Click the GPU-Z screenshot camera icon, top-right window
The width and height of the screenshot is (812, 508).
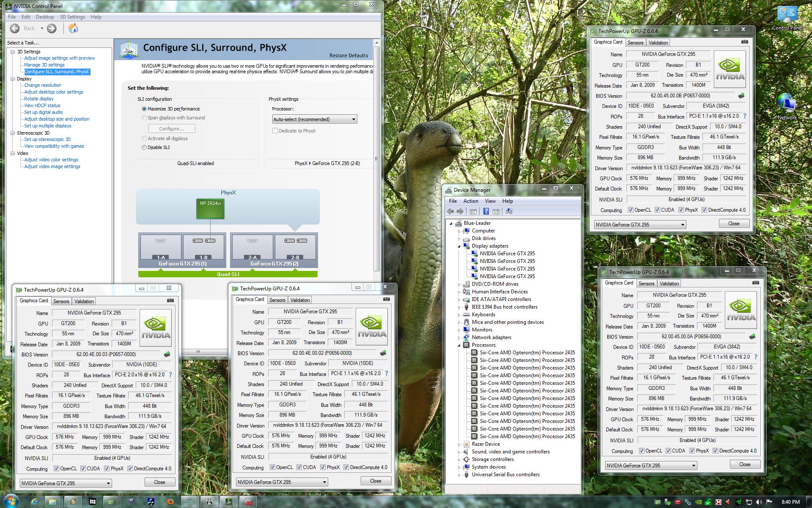pyautogui.click(x=745, y=42)
